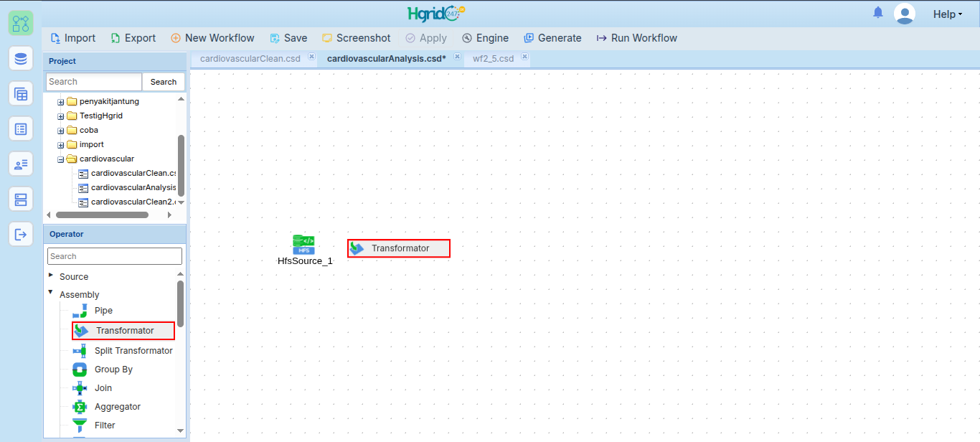Create a New Workflow
Image resolution: width=980 pixels, height=442 pixels.
point(212,38)
